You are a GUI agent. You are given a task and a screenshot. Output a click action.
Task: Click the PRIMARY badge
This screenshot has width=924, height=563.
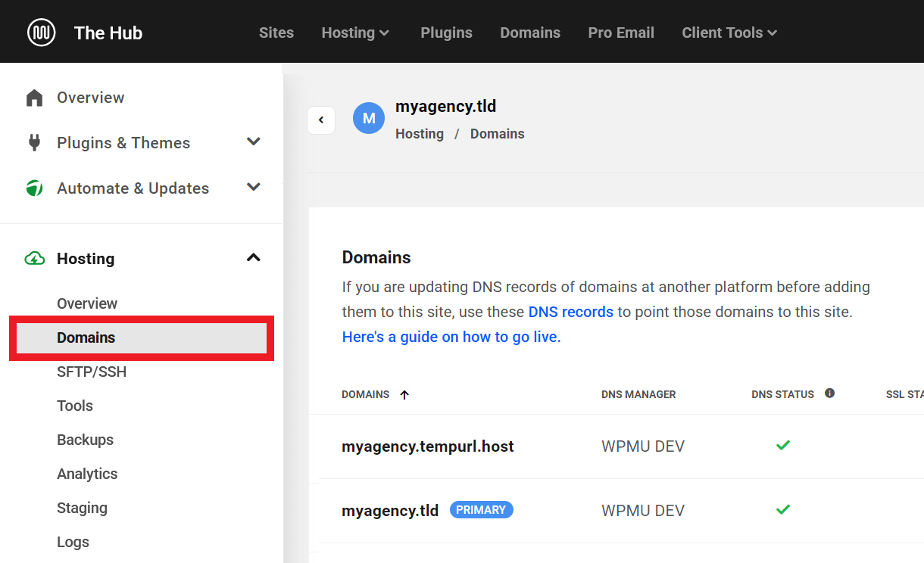coord(482,510)
